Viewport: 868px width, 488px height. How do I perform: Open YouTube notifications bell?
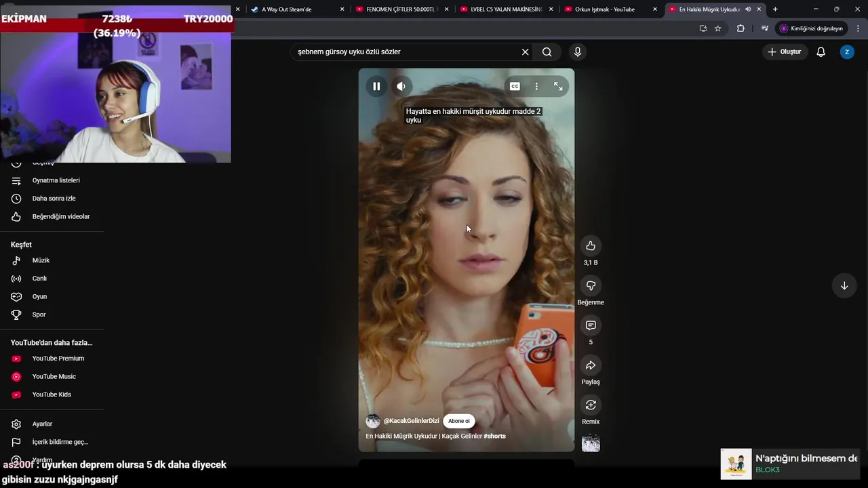pos(821,52)
